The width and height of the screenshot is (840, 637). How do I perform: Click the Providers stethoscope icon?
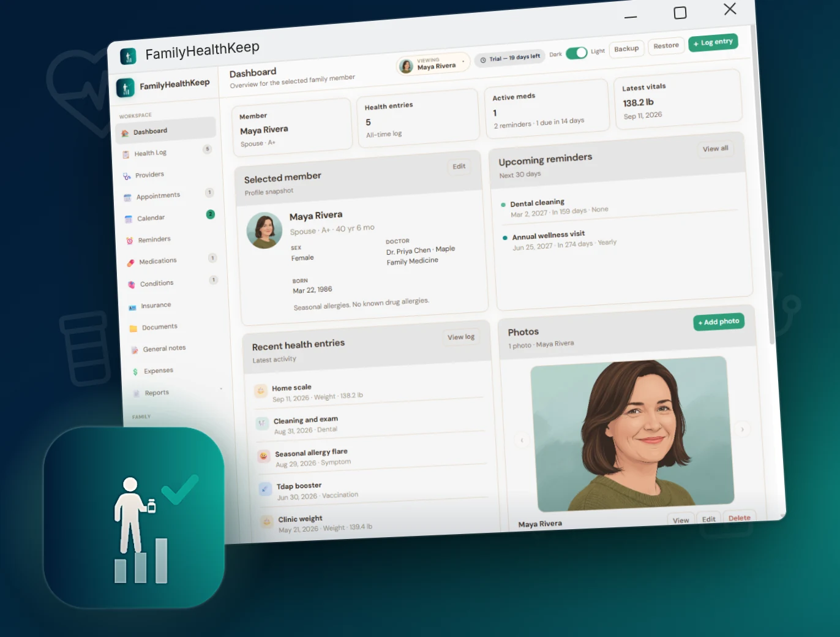coord(127,176)
